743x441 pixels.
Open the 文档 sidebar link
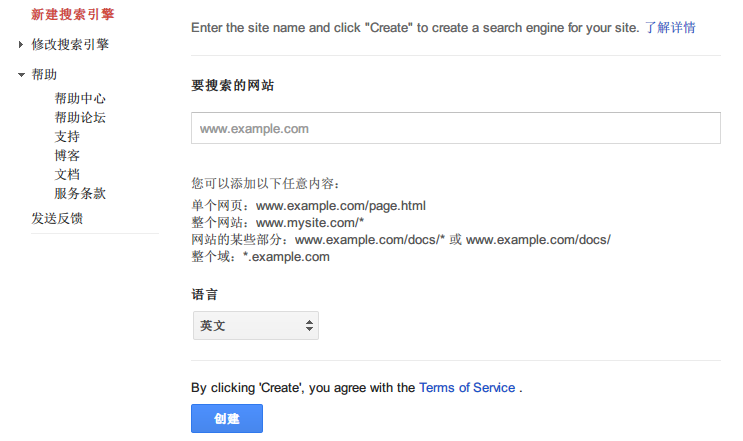[x=67, y=175]
